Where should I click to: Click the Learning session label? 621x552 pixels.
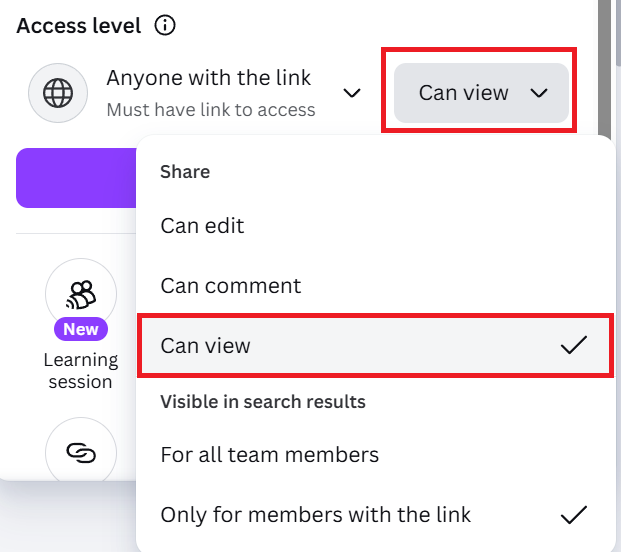pyautogui.click(x=81, y=370)
